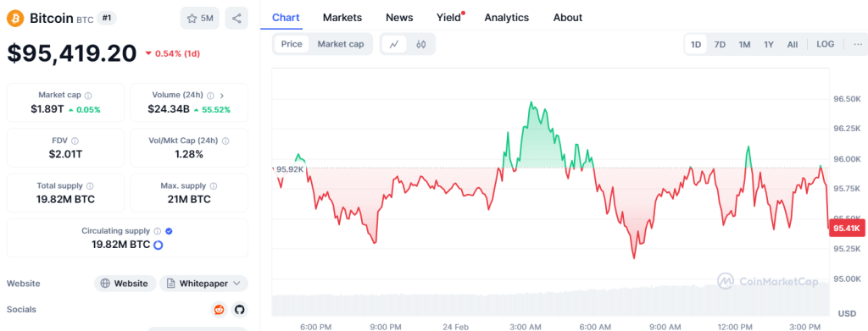Open the Reddit social icon
The image size is (868, 331).
click(x=220, y=310)
